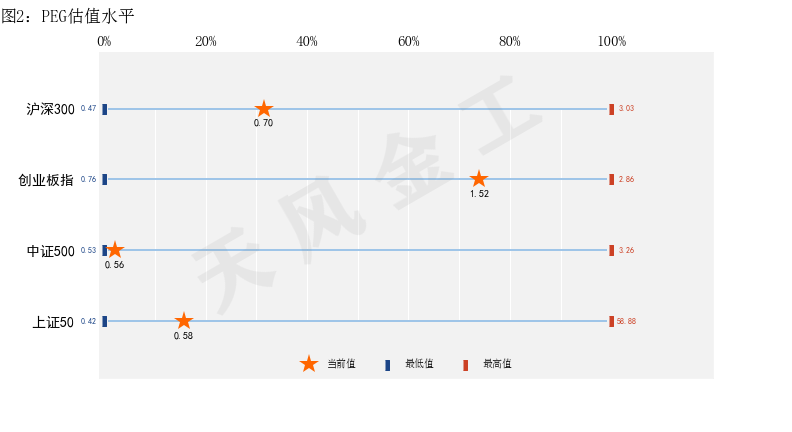The width and height of the screenshot is (792, 432).
Task: Click the 沪深300 row label
Action: point(51,109)
